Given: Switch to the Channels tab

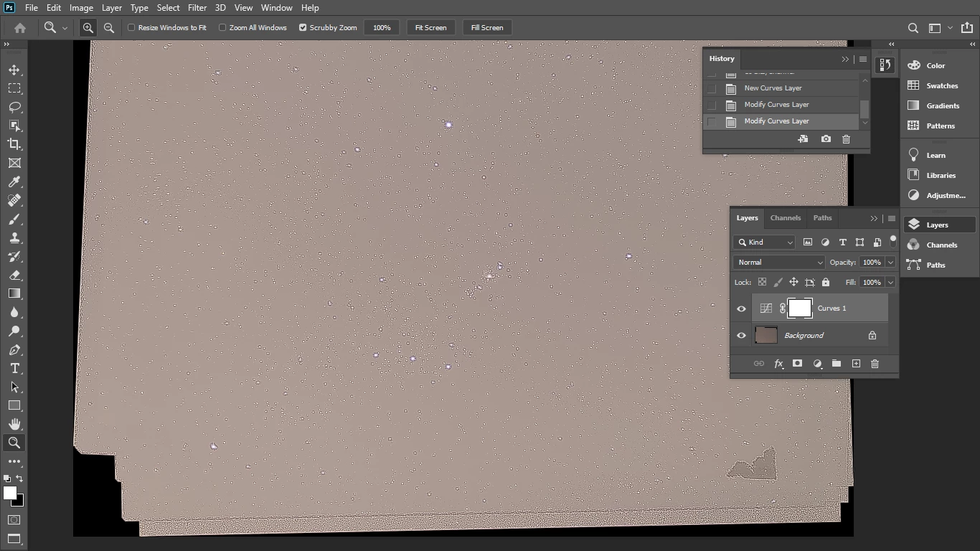Looking at the screenshot, I should tap(785, 218).
